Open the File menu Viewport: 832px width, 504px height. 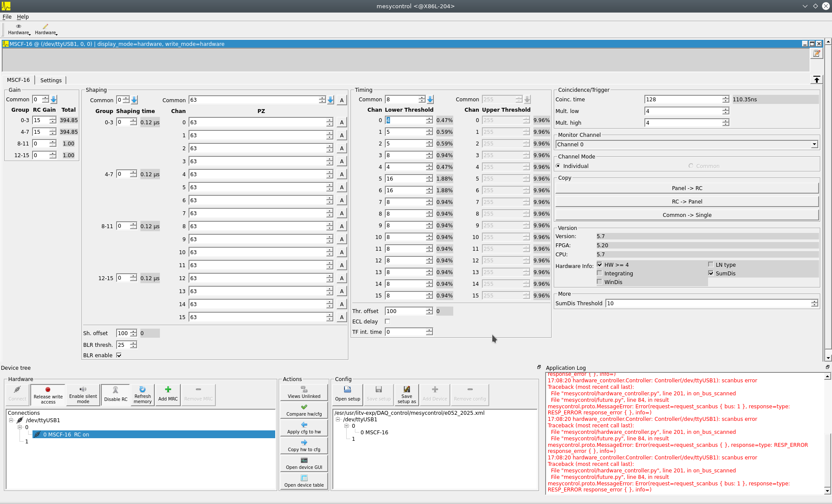[7, 16]
